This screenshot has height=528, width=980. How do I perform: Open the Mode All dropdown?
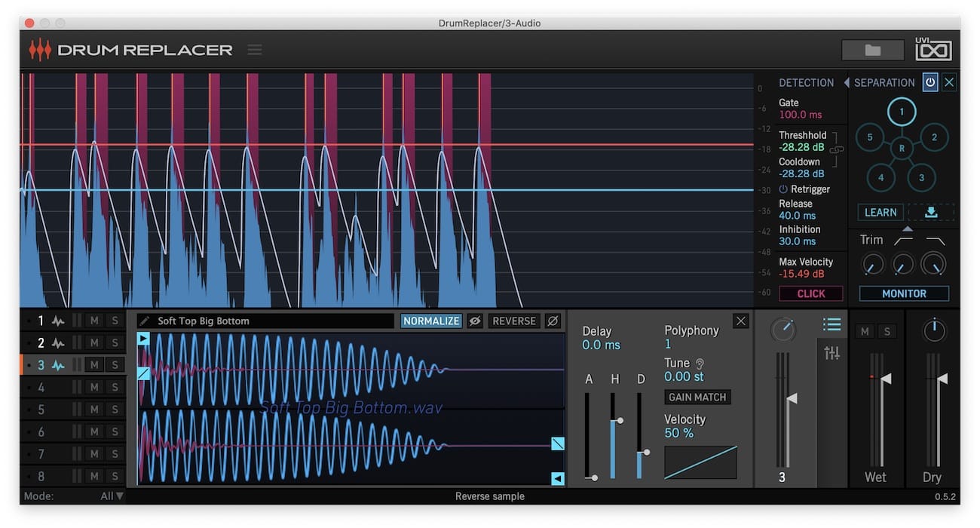click(112, 496)
